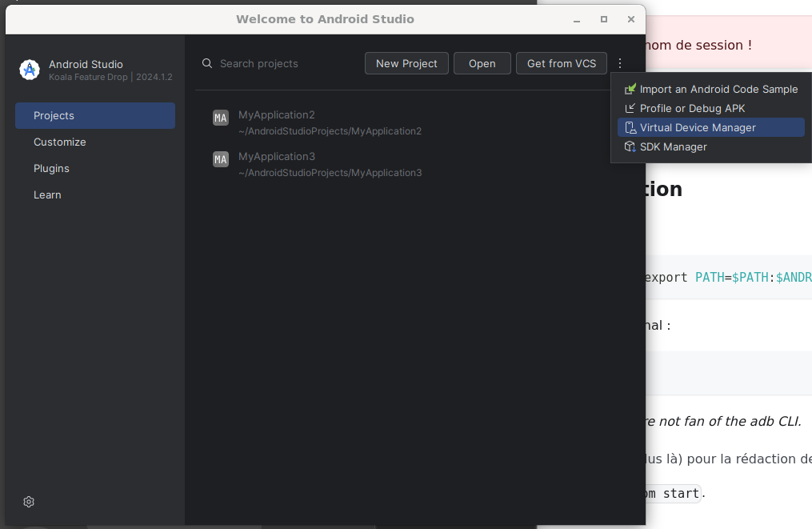Select the Projects tab in sidebar

[54, 115]
